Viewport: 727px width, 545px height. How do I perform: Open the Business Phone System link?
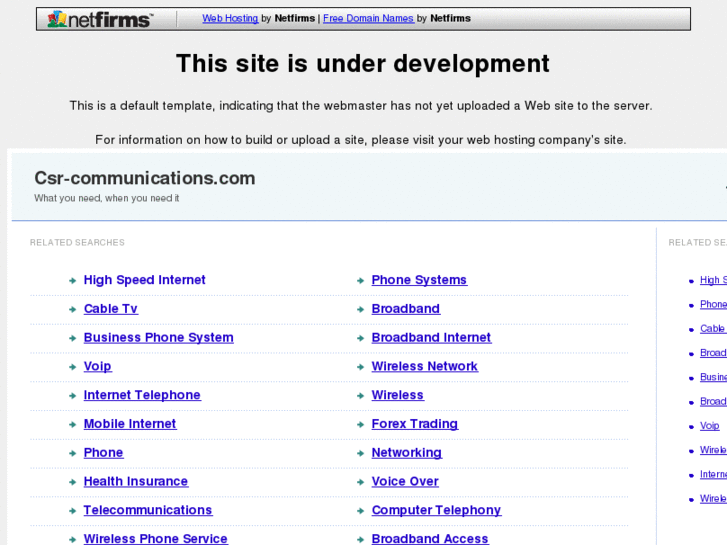[159, 338]
